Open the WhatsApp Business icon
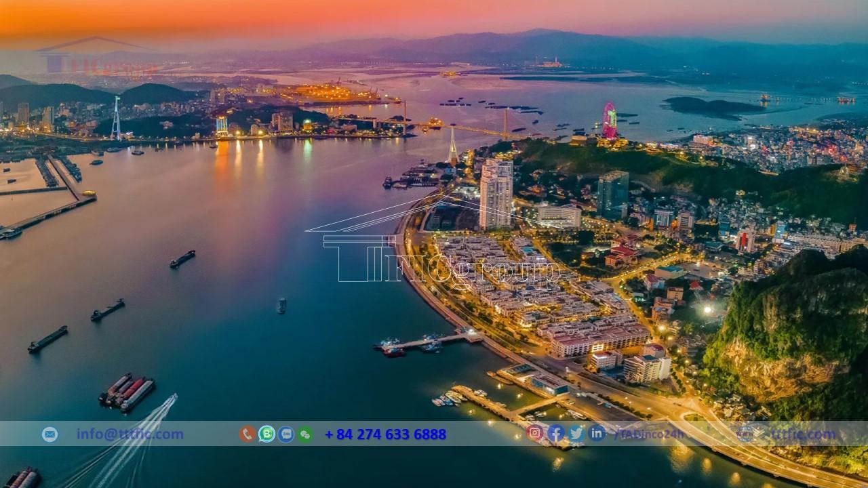 pyautogui.click(x=267, y=434)
